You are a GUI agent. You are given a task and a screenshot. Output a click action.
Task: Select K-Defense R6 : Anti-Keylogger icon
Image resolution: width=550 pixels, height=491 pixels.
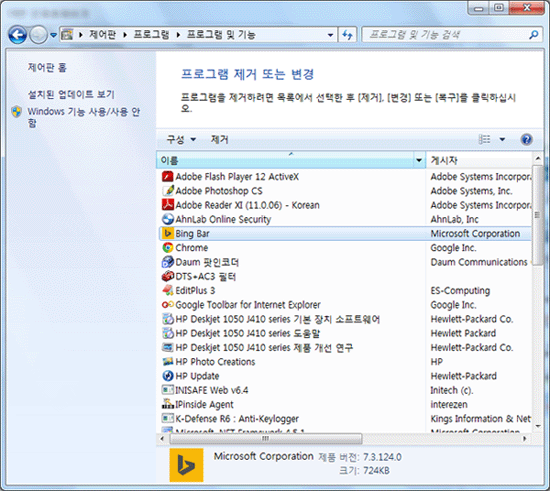168,418
